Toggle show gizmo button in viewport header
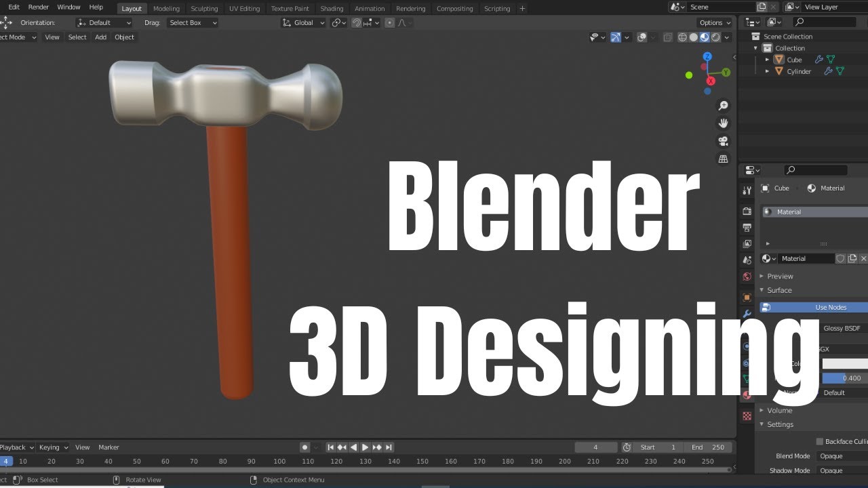 [x=616, y=37]
